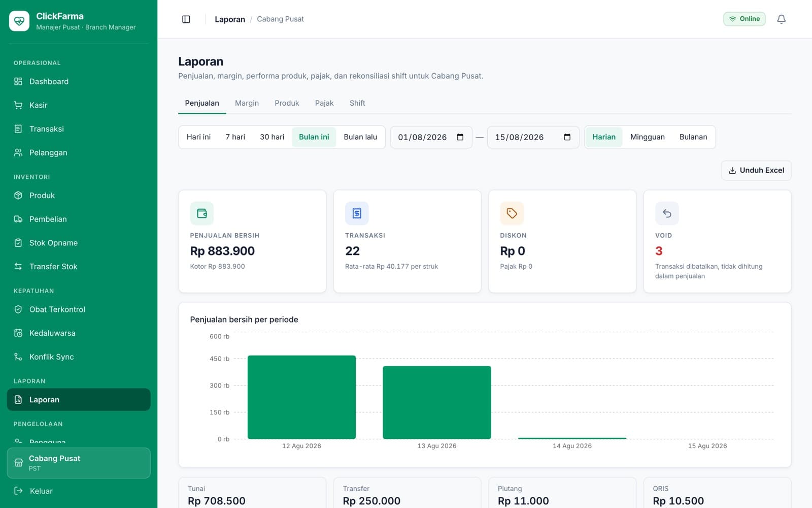Click the Obat Terkontrol shield icon
The height and width of the screenshot is (508, 812).
point(18,309)
